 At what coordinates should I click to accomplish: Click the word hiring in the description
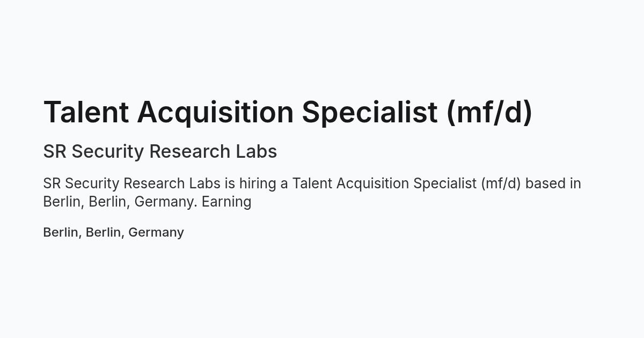point(258,184)
